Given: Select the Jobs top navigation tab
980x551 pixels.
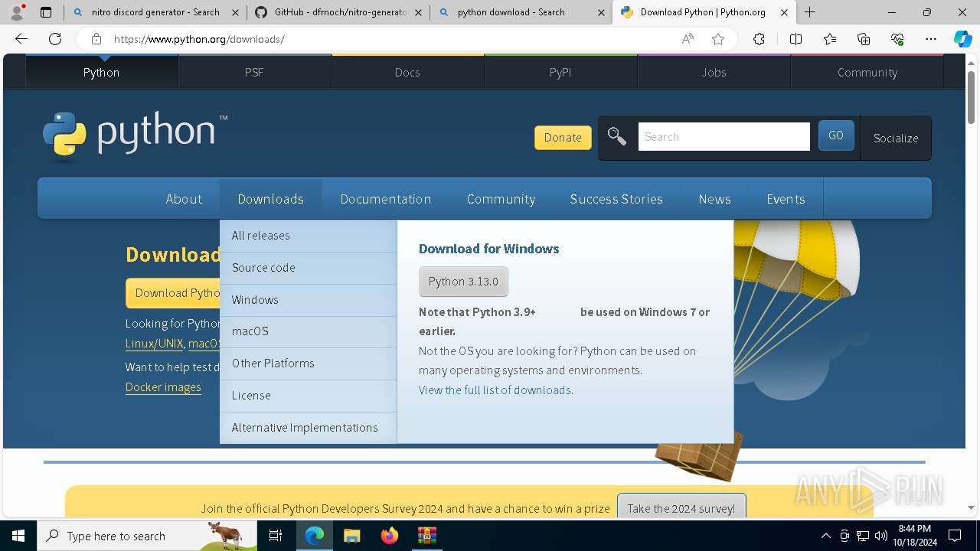Looking at the screenshot, I should 714,72.
